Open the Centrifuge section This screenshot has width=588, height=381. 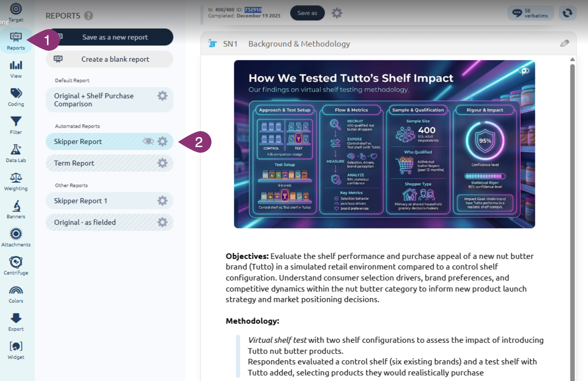16,266
